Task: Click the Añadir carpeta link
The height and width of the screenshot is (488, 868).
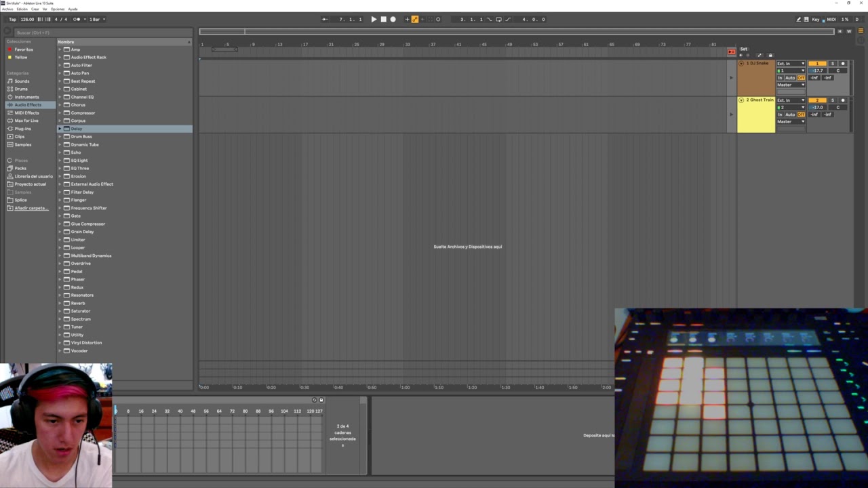Action: click(31, 208)
